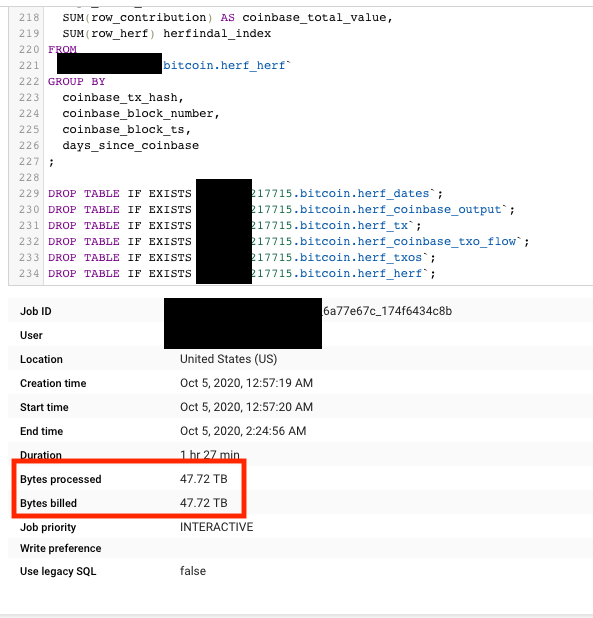Click the duration value 1 hr 27 min
Image resolution: width=593 pixels, height=618 pixels.
coord(210,455)
